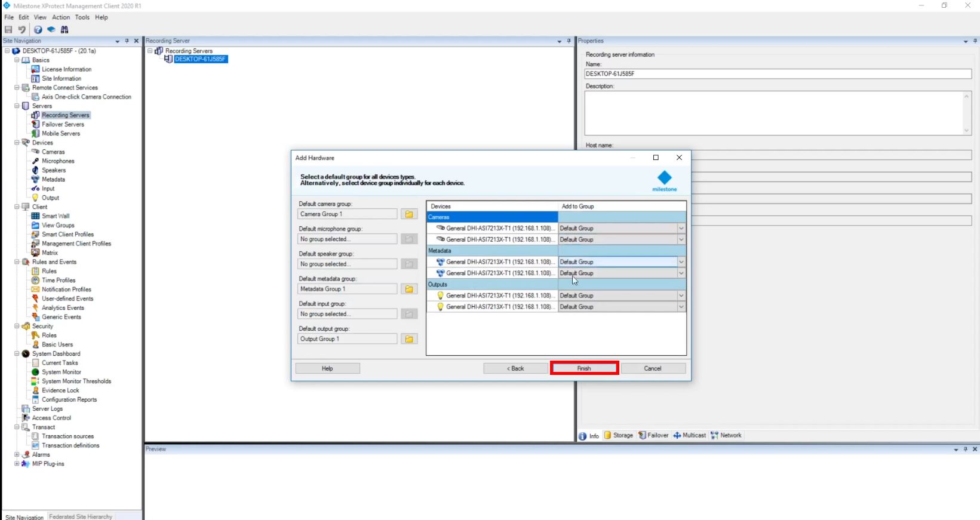This screenshot has width=980, height=520.
Task: Open the File menu
Action: (x=9, y=17)
